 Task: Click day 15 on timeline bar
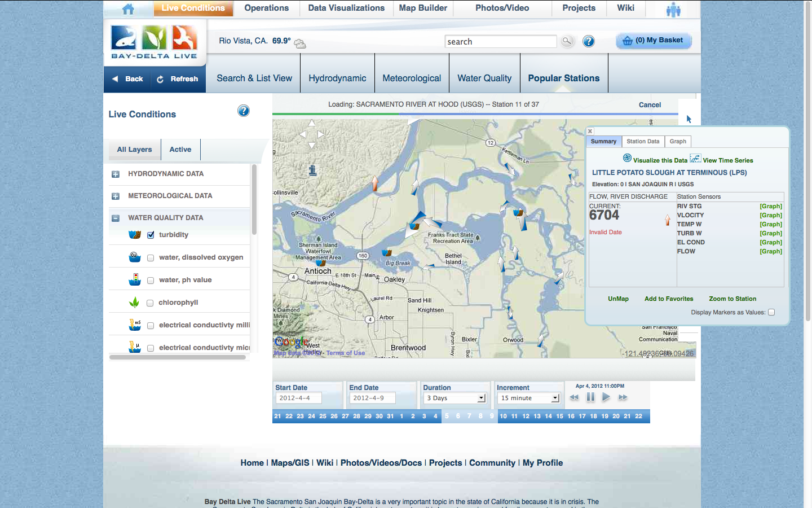(x=559, y=416)
